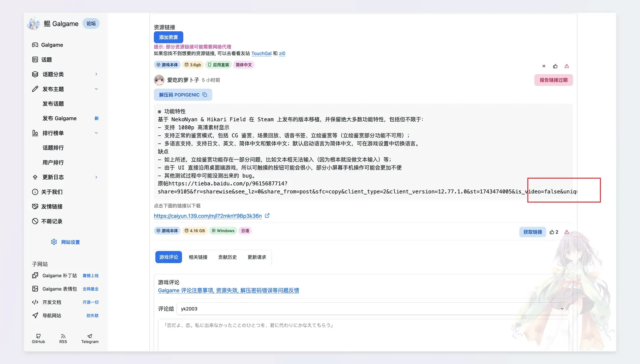The width and height of the screenshot is (640, 364).
Task: Click the Galgame site logo avatar
Action: coord(33,24)
